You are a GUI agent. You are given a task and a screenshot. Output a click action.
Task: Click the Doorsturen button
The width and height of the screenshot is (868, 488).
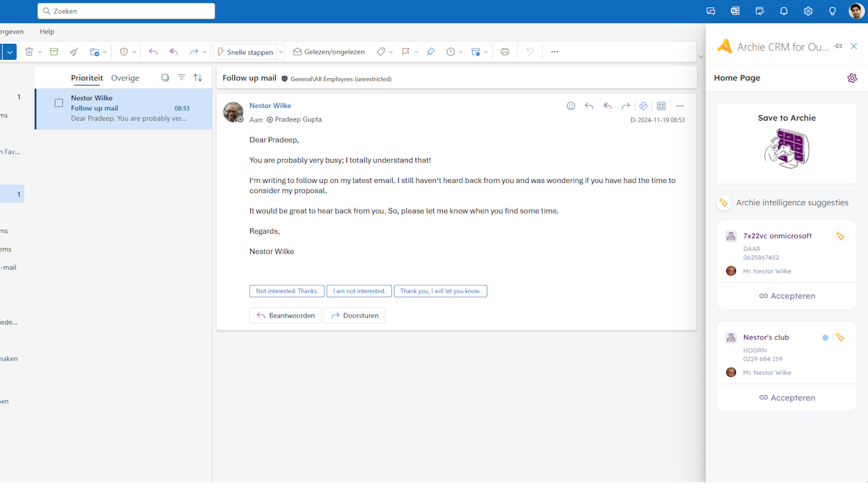click(x=355, y=316)
